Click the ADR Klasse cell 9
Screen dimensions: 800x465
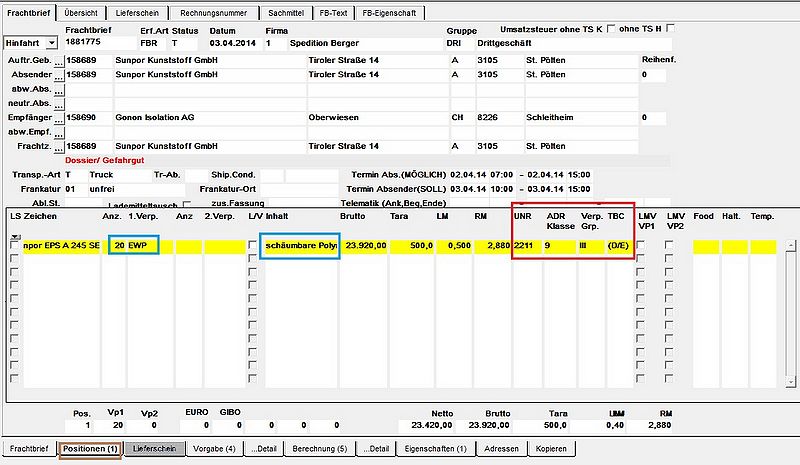tap(560, 246)
